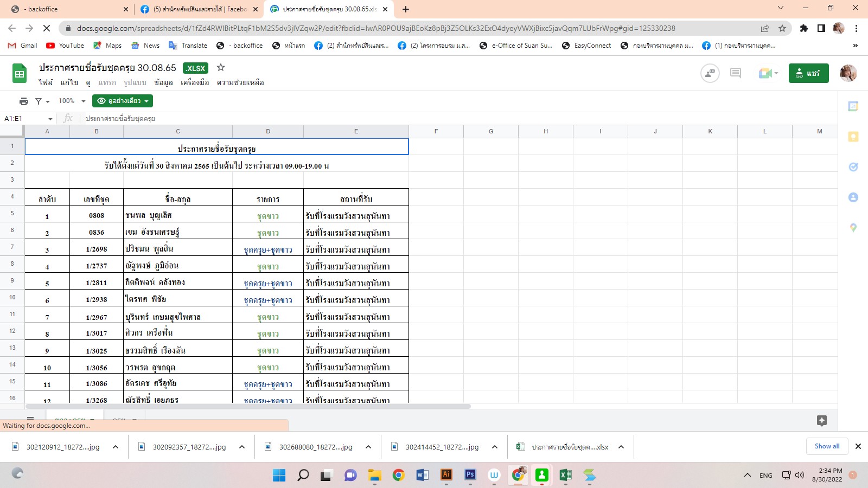The height and width of the screenshot is (488, 868).
Task: Expand the filter views dropdown
Action: pos(42,101)
